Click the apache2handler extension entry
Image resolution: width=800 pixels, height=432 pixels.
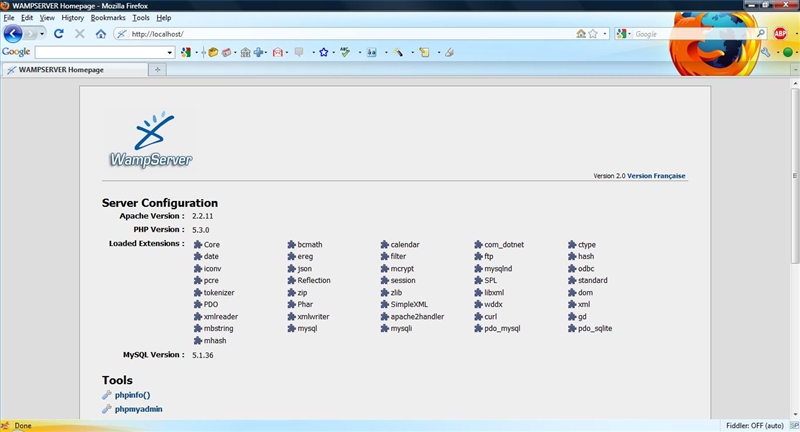[412, 317]
